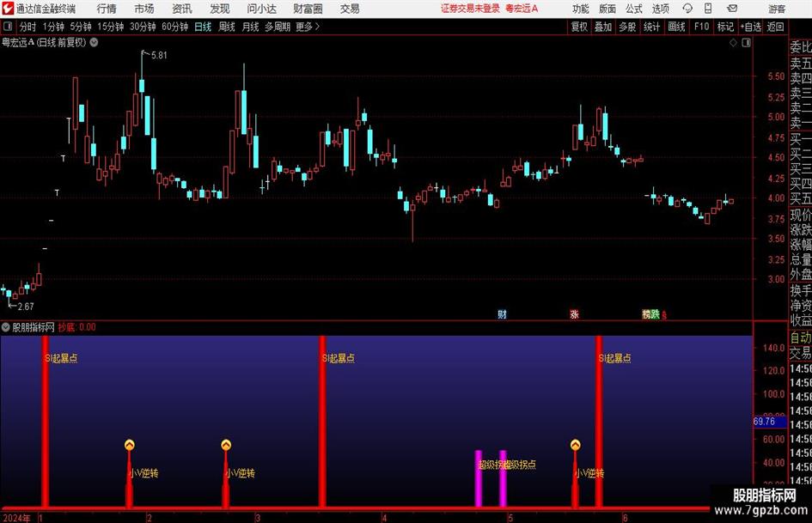Image resolution: width=812 pixels, height=523 pixels.
Task: Open indicator settings icon beside 股朋指标网
Action: [6, 327]
